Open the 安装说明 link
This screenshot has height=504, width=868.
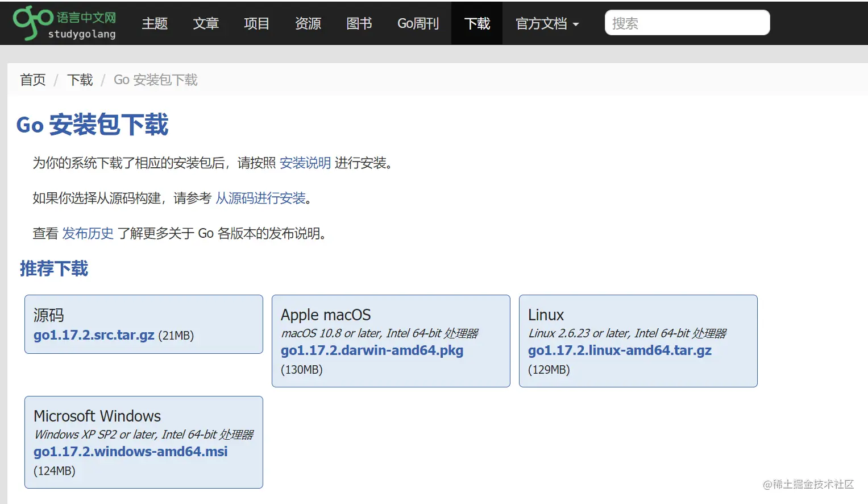305,163
